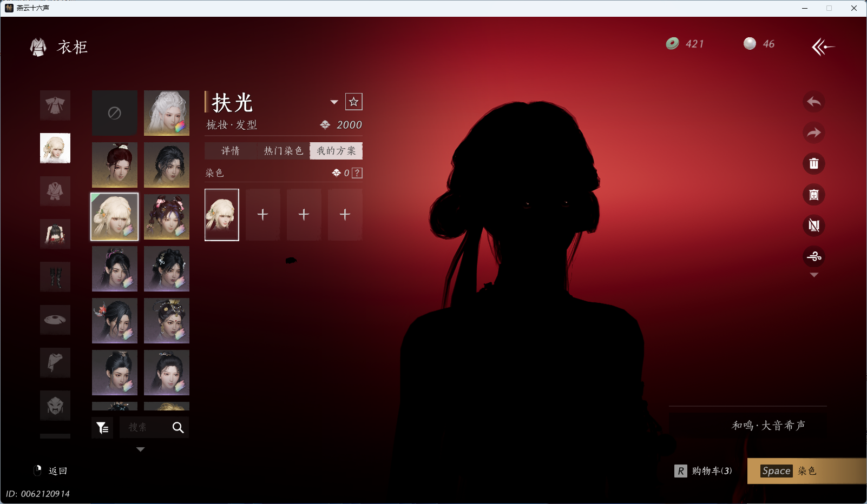Expand more tools below the wind icon
The image size is (867, 504).
813,275
